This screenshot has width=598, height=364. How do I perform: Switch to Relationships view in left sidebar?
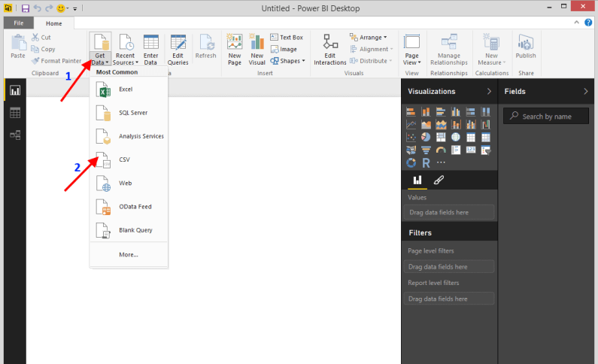coord(14,135)
